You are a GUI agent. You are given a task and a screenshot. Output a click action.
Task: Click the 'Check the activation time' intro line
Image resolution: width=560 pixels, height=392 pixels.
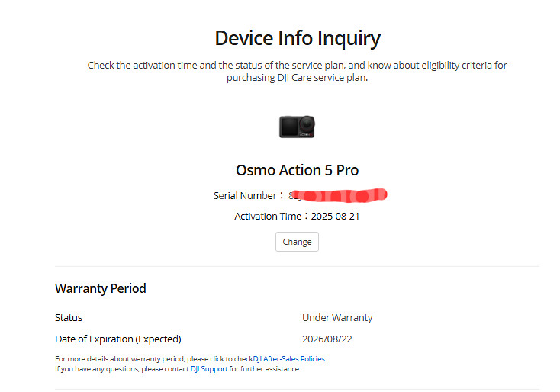(297, 65)
